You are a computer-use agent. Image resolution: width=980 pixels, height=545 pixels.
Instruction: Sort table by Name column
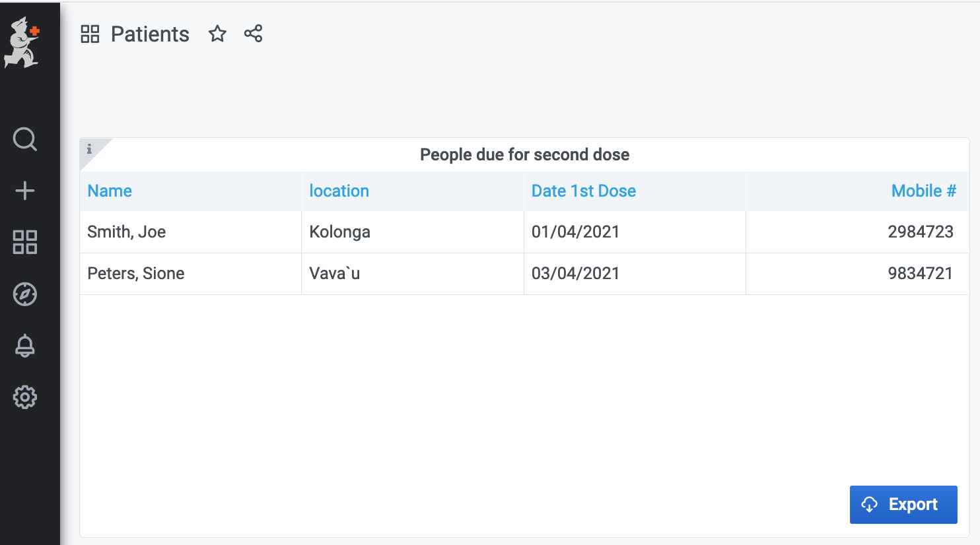coord(110,191)
